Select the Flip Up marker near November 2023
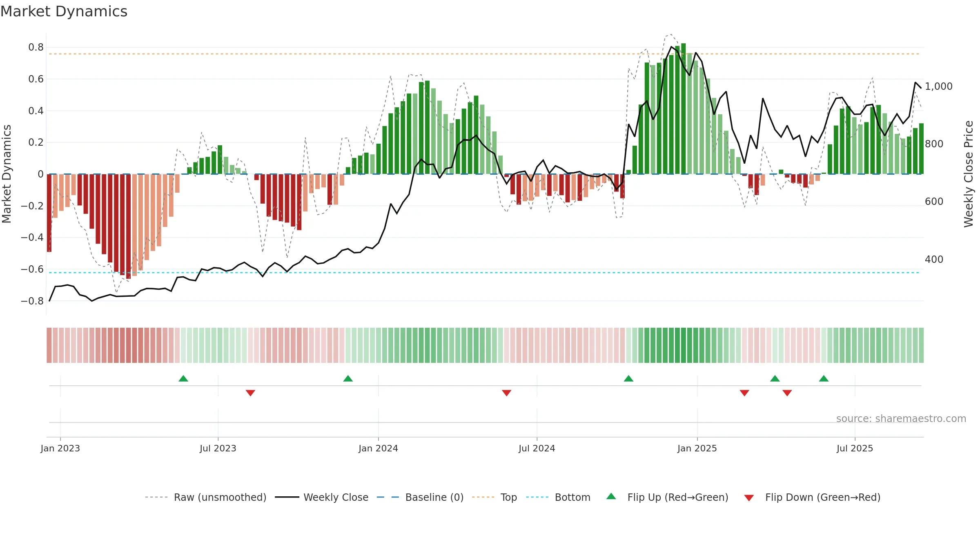Viewport: 980px width, 551px height. click(x=348, y=378)
